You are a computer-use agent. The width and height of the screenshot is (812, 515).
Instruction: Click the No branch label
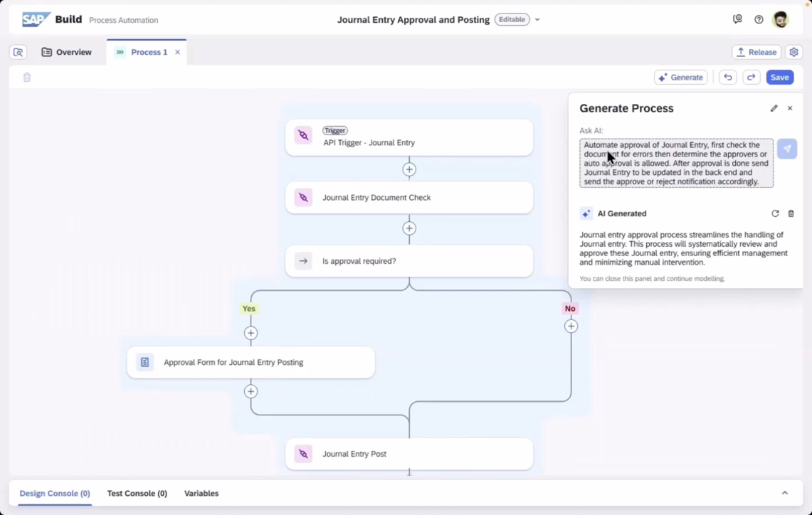[570, 309]
